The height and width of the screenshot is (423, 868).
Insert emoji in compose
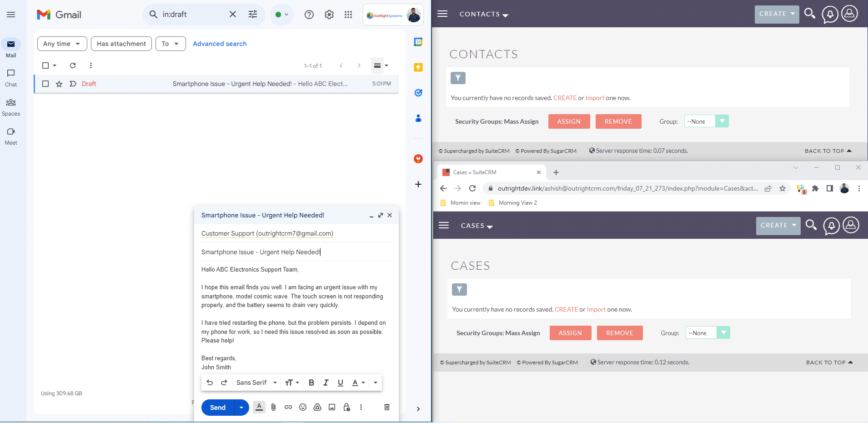pos(303,407)
